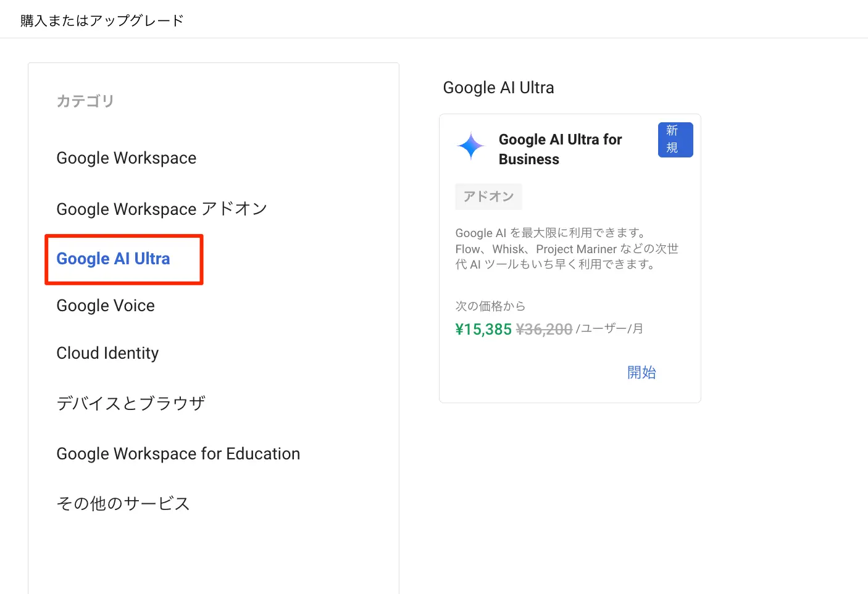Click the blue 新規 badge
868x594 pixels.
click(x=675, y=140)
